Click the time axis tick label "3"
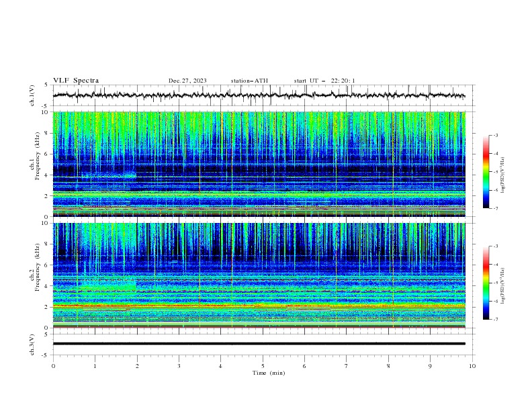This screenshot has height=411, width=532. click(x=179, y=366)
